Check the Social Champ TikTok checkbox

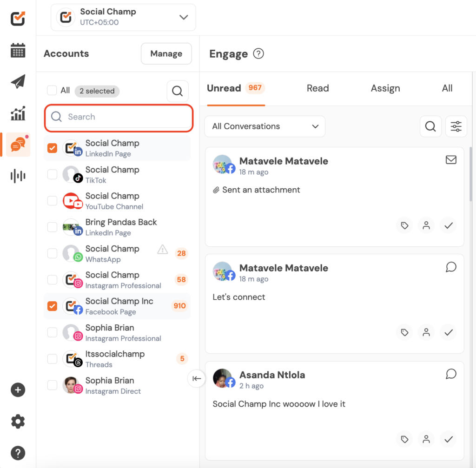pyautogui.click(x=53, y=174)
